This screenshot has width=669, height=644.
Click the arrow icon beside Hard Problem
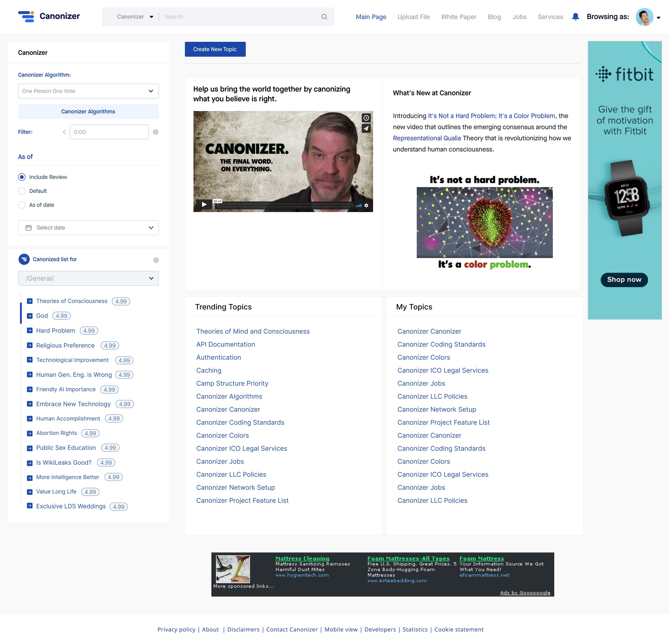(30, 330)
